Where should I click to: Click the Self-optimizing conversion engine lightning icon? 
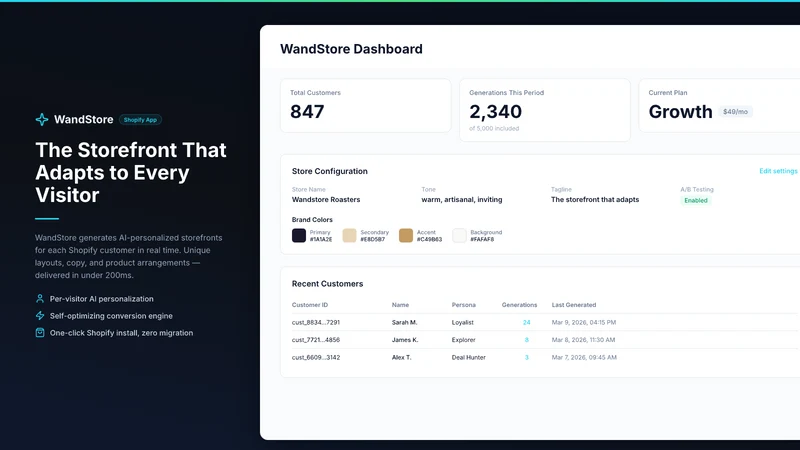tap(40, 316)
